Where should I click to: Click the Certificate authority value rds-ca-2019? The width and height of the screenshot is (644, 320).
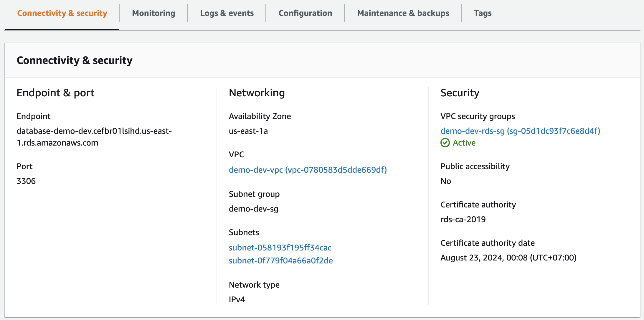pyautogui.click(x=463, y=219)
